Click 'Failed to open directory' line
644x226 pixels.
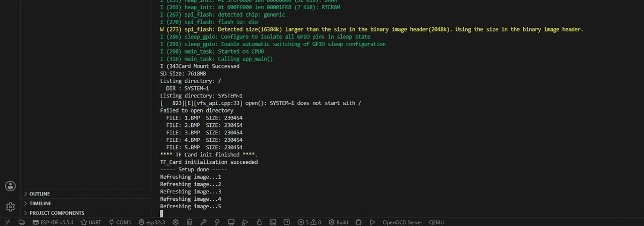196,110
